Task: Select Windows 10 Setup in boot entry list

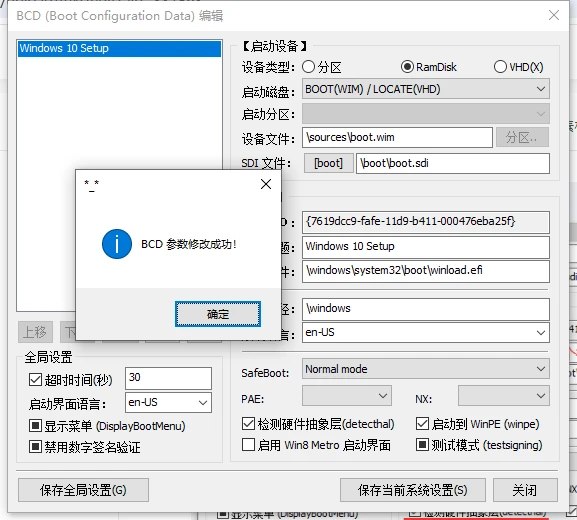Action: click(x=119, y=49)
